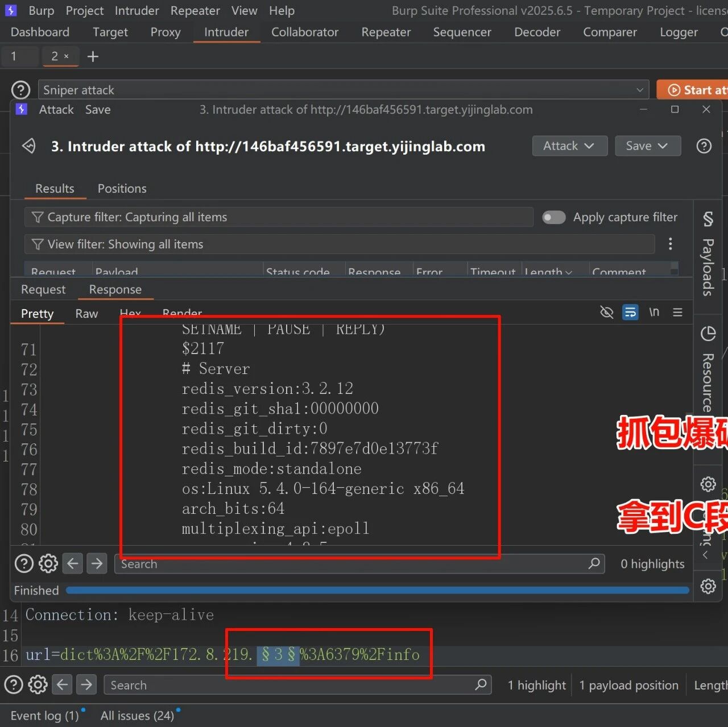Screen dimensions: 728x727
Task: Click the §3§ payload position marker
Action: pyautogui.click(x=278, y=655)
